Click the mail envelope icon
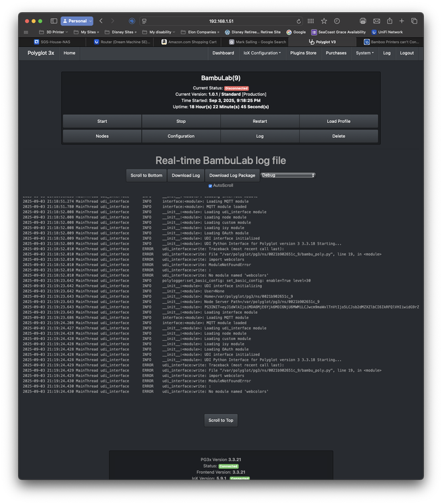The height and width of the screenshot is (504, 442). click(x=376, y=21)
